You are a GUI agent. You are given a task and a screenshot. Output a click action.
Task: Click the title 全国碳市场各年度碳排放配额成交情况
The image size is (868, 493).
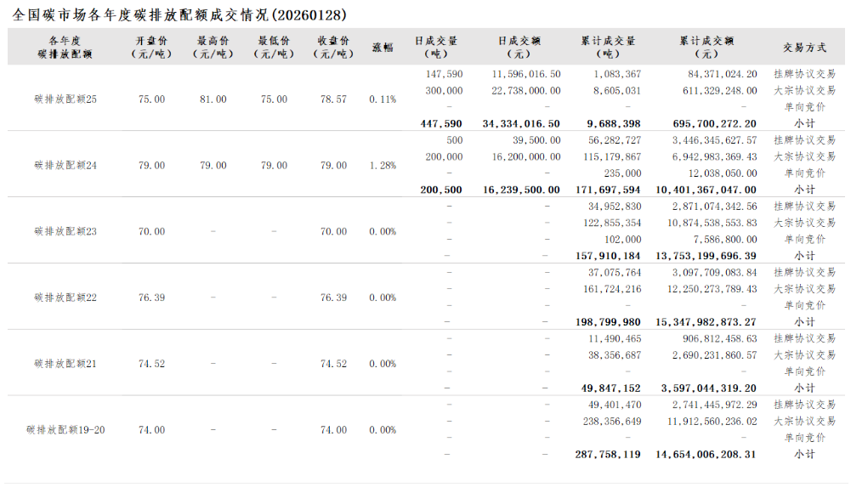point(180,15)
